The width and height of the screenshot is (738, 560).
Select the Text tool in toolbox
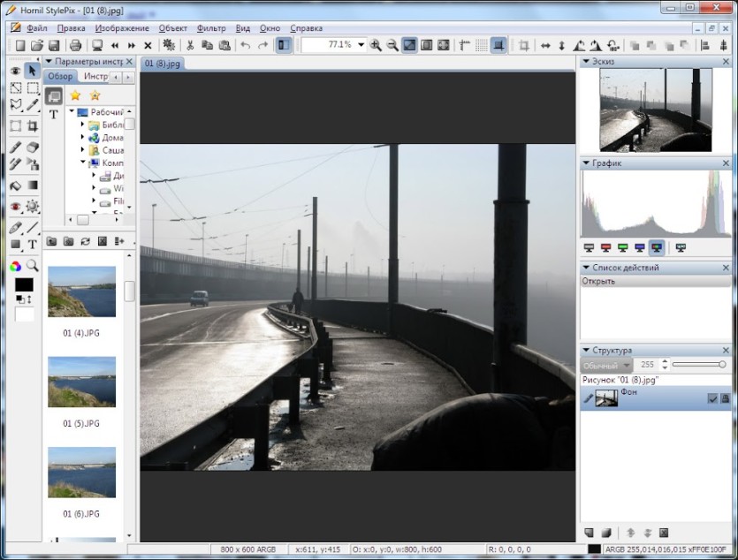[32, 245]
